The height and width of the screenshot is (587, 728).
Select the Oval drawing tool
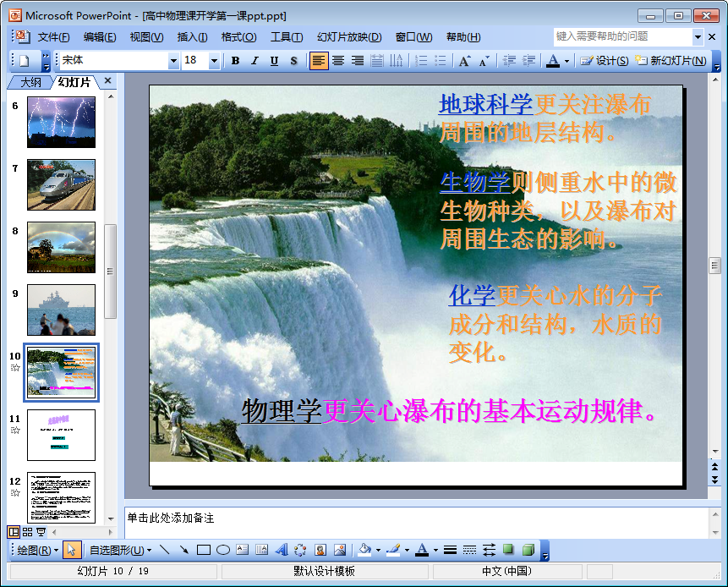pos(221,548)
